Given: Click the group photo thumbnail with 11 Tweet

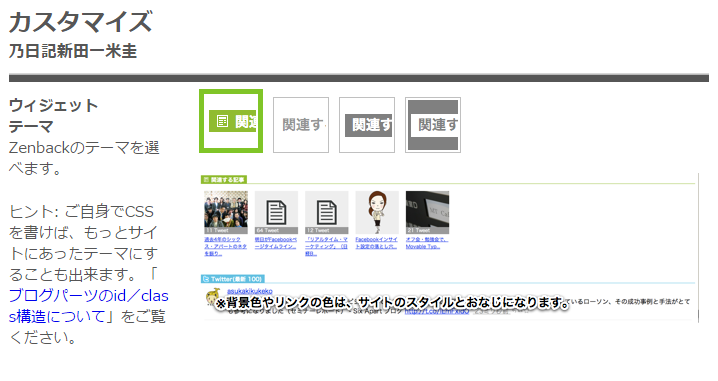Looking at the screenshot, I should coord(226,212).
